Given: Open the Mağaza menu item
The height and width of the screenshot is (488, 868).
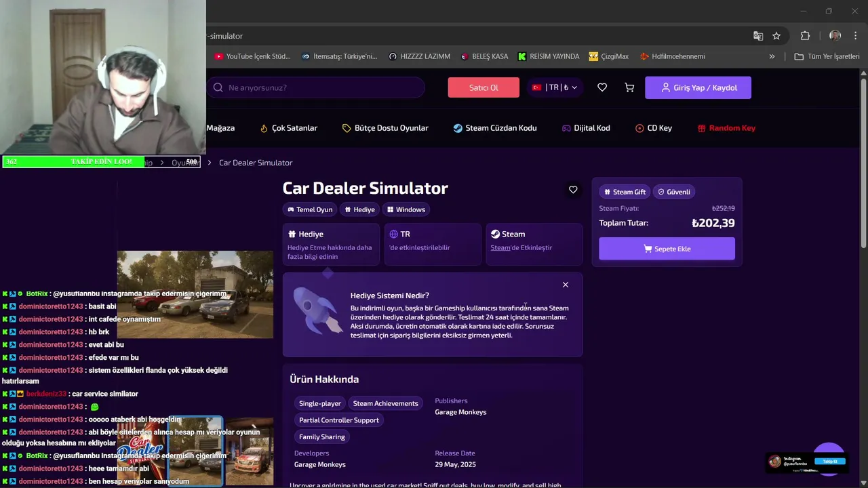Looking at the screenshot, I should pyautogui.click(x=220, y=128).
